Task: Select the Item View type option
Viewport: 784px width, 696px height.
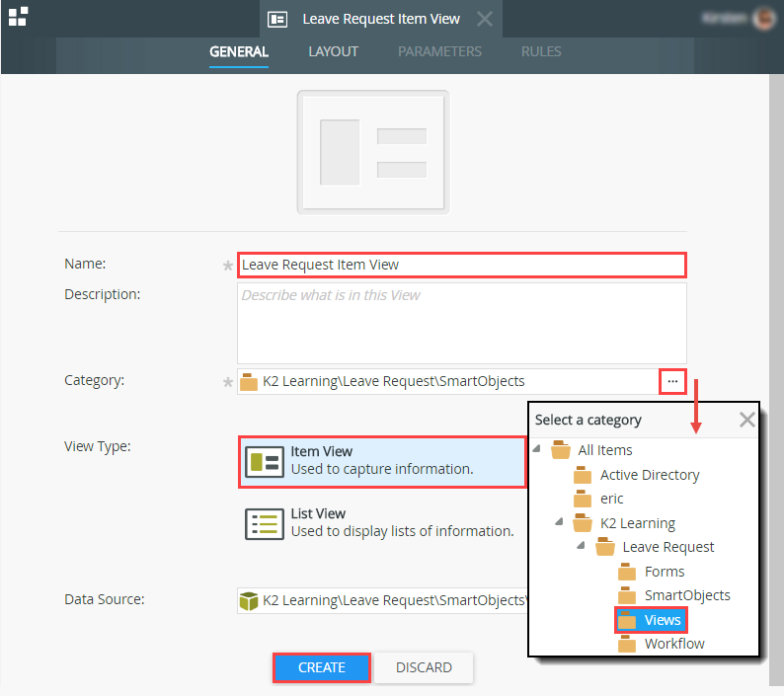Action: [382, 461]
